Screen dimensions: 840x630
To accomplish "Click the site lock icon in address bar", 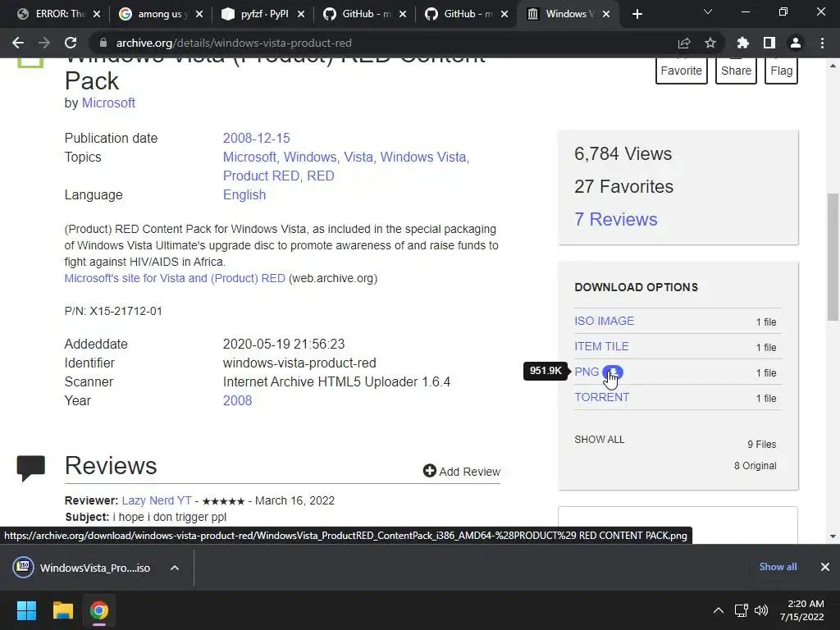I will (x=103, y=43).
